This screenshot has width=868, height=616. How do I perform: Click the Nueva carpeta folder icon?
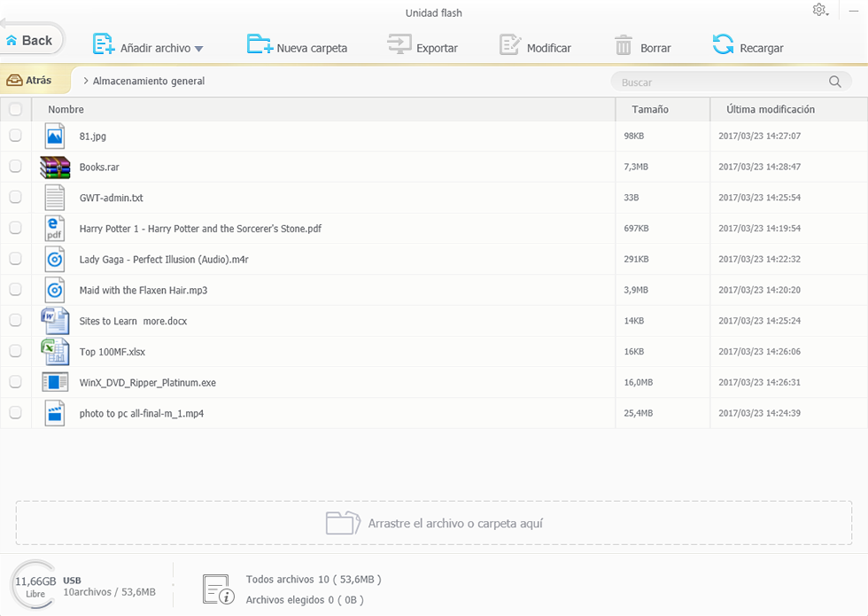click(259, 43)
